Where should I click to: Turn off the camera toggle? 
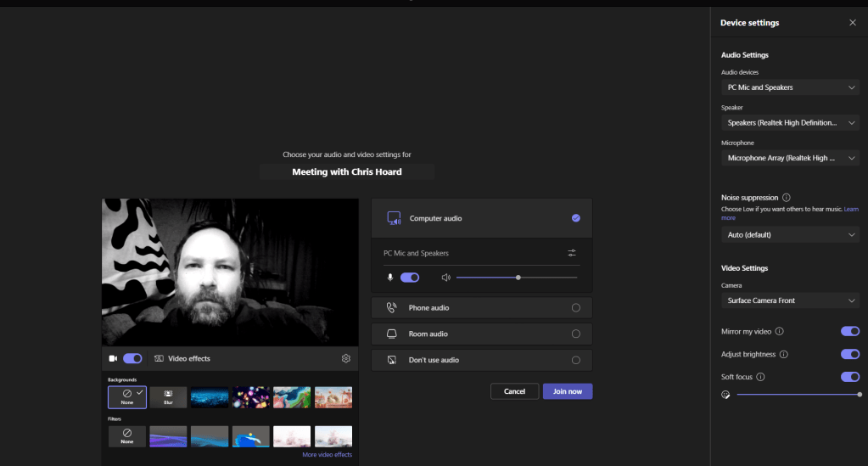(132, 358)
